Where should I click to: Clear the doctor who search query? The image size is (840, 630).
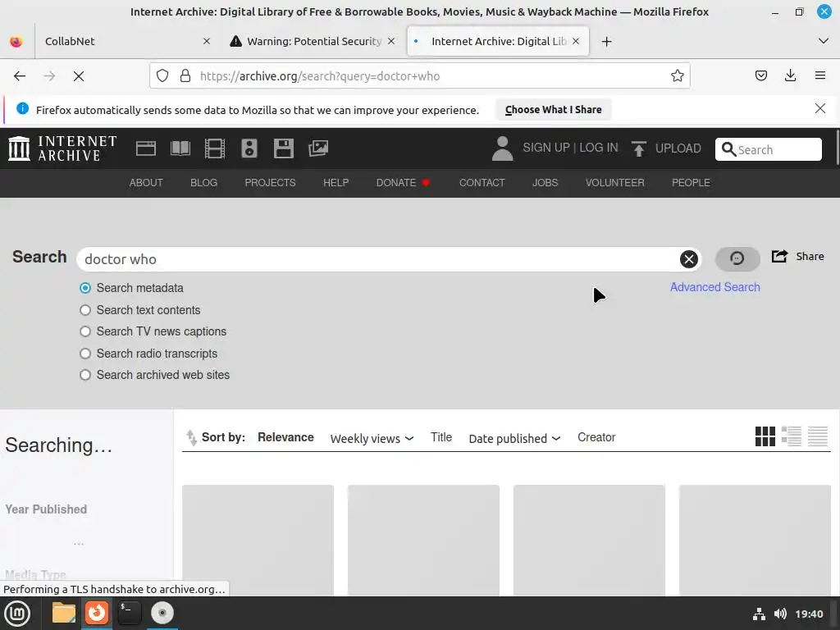[x=689, y=259]
